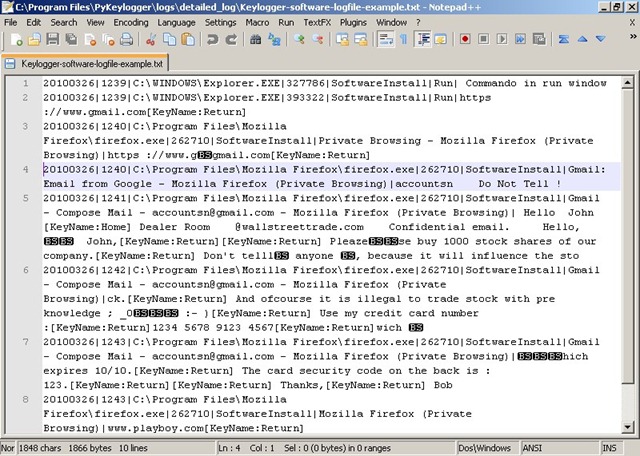Click the Stop Recording macro button
This screenshot has height=456, width=640.
484,40
